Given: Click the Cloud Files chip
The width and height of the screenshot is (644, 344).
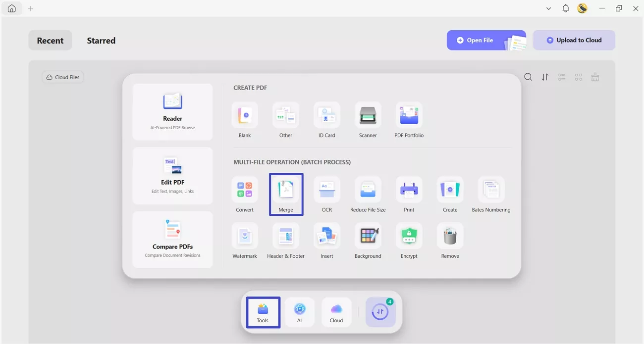Looking at the screenshot, I should [63, 77].
